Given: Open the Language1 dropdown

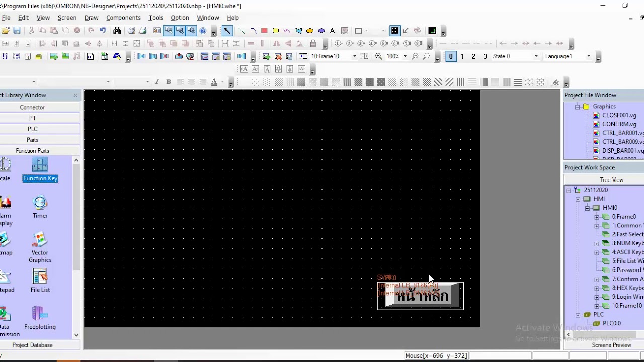Looking at the screenshot, I should tap(589, 56).
